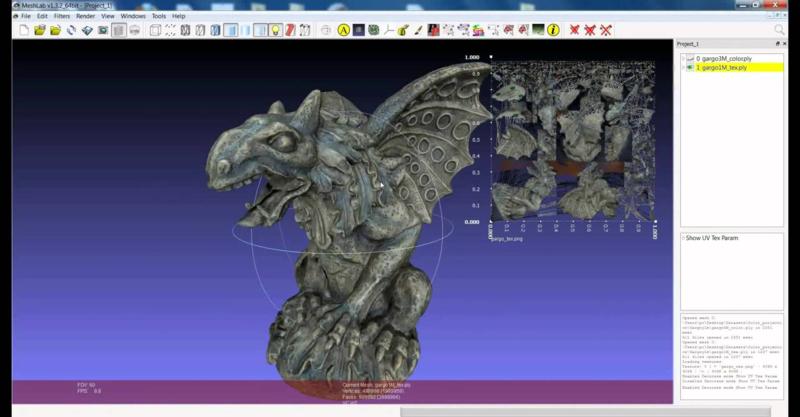Select the bounding box render mode icon
Image resolution: width=800 pixels, height=417 pixels.
[x=155, y=30]
